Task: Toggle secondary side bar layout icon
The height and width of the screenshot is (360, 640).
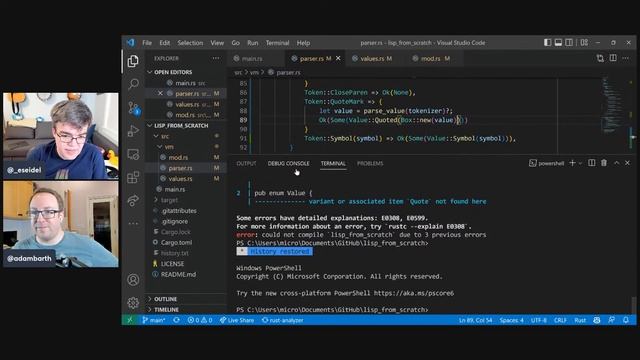Action: (569, 42)
